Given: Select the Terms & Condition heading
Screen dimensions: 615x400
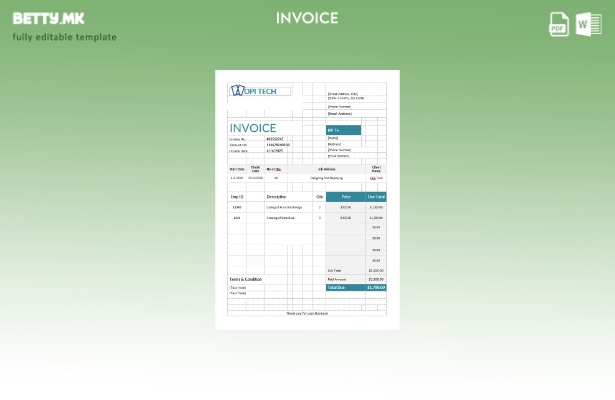Looking at the screenshot, I should pyautogui.click(x=245, y=279).
